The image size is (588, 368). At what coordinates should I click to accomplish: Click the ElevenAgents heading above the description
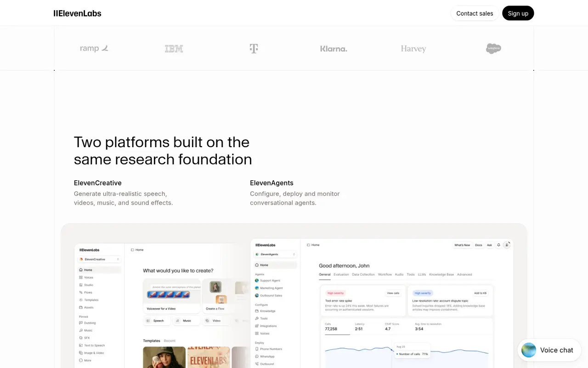[x=271, y=183]
